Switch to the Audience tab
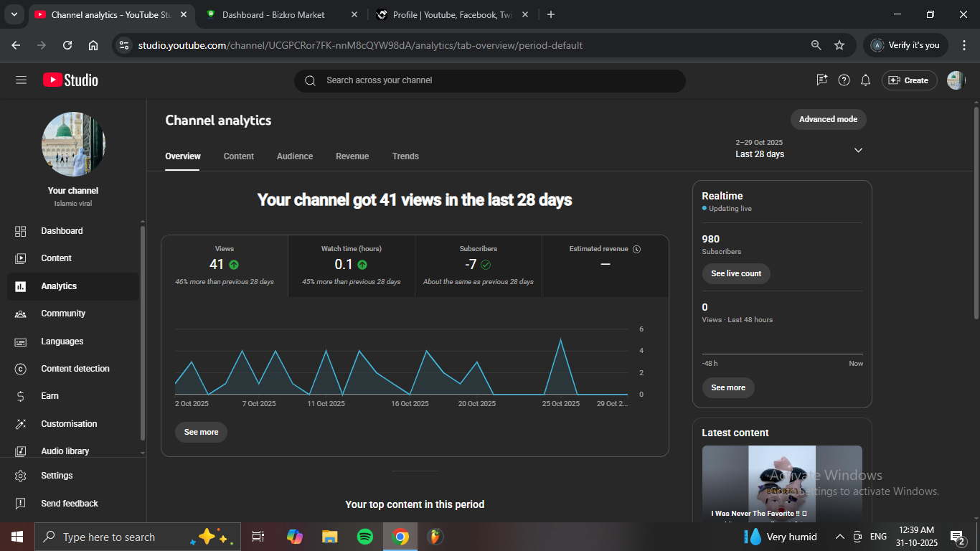 (x=295, y=156)
